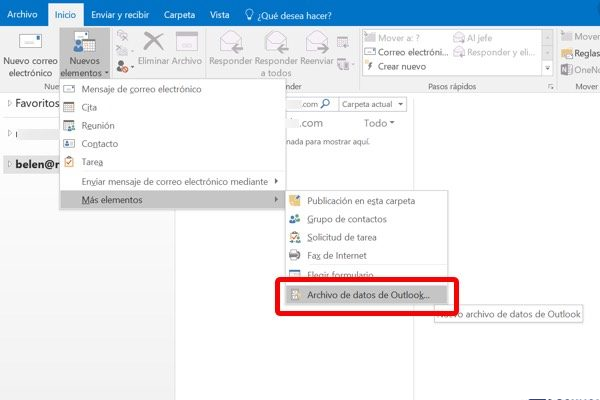600x400 pixels.
Task: Click the Al jefe quick step
Action: tap(472, 38)
